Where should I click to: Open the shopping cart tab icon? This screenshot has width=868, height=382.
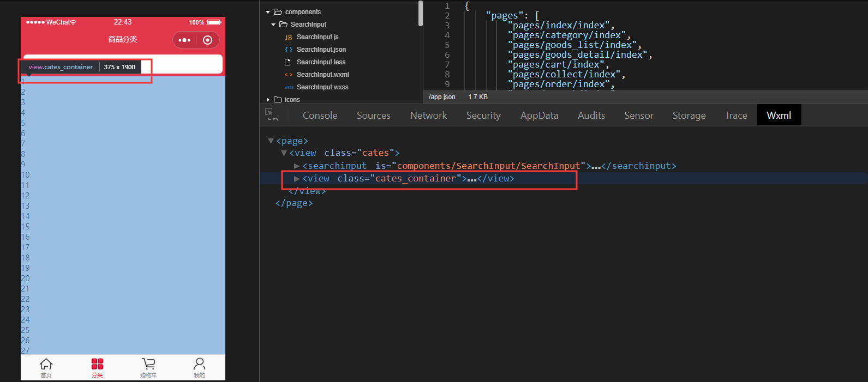[x=148, y=364]
